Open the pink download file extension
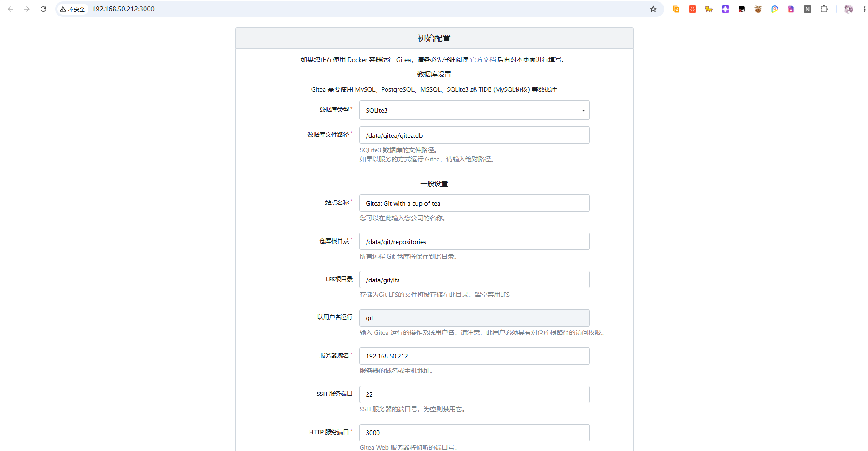 tap(791, 9)
